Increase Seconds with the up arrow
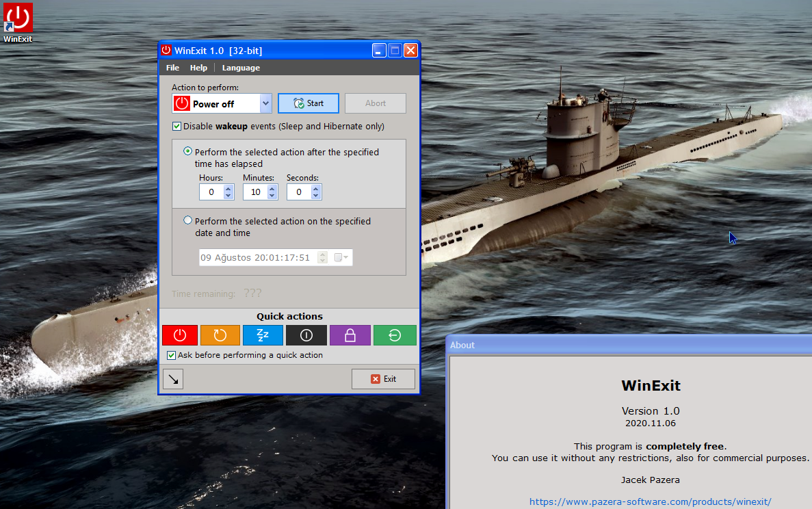Image resolution: width=812 pixels, height=509 pixels. pyautogui.click(x=316, y=188)
